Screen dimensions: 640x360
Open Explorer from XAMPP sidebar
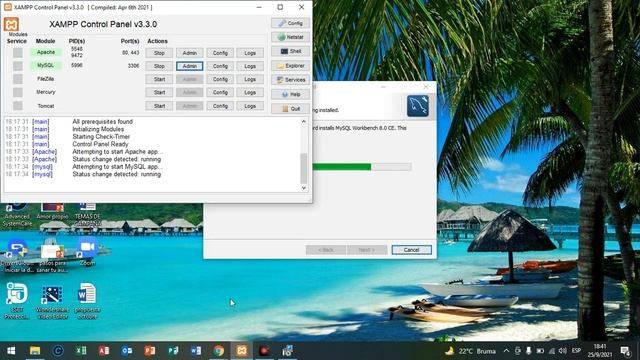click(x=290, y=66)
